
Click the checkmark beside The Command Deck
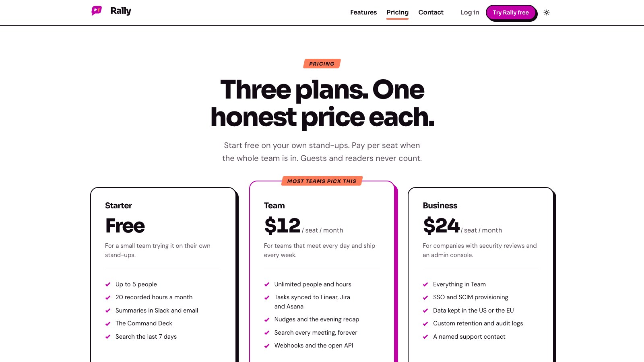[108, 323]
